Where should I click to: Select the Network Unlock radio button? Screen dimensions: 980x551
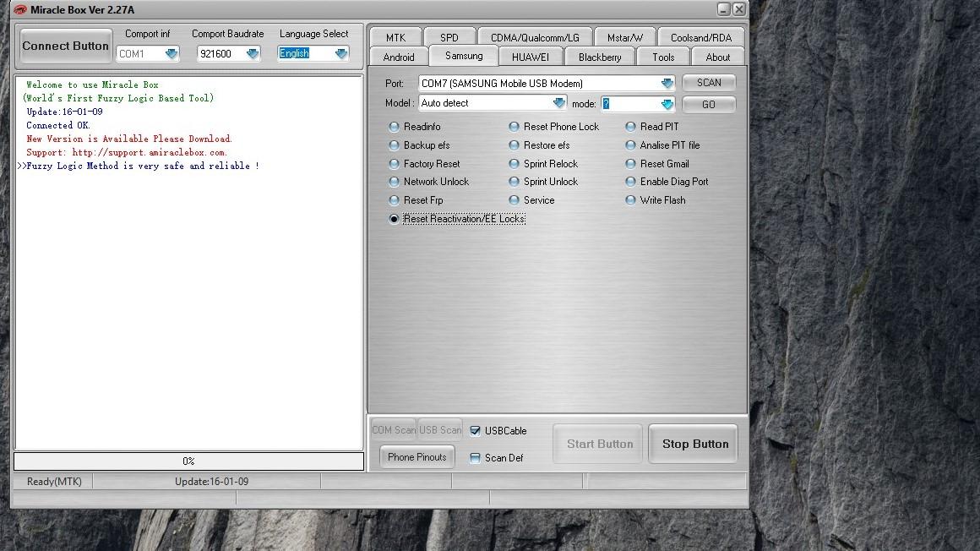point(394,182)
